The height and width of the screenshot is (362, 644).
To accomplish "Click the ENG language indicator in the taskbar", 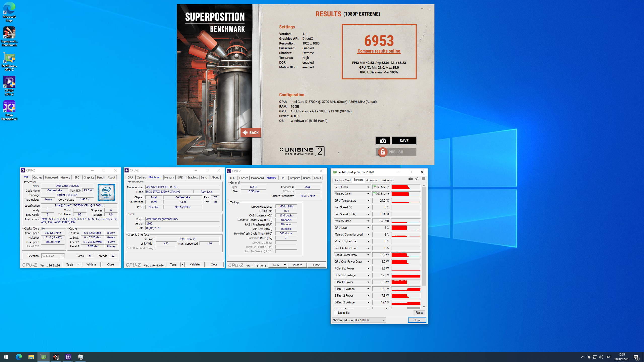I will click(608, 357).
